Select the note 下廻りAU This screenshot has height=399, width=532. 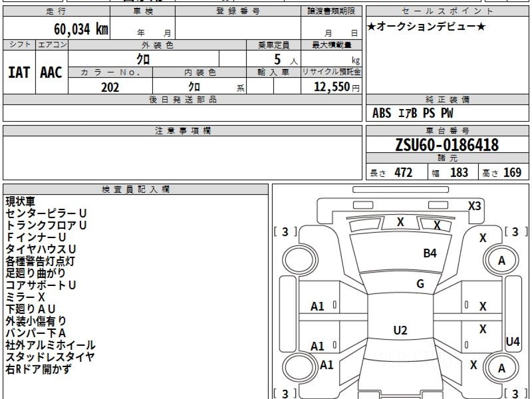pos(31,309)
